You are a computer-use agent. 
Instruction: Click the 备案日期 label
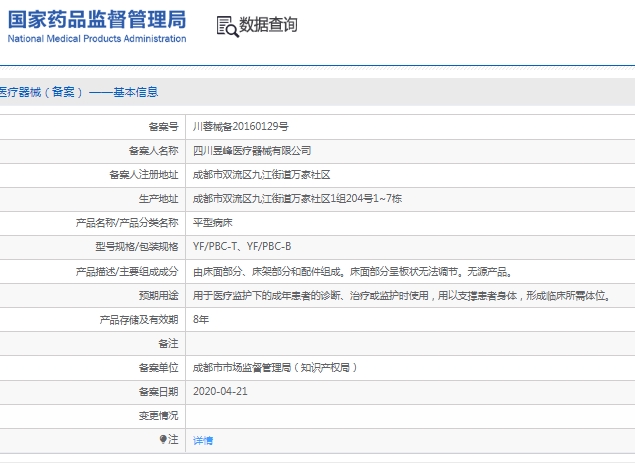pyautogui.click(x=158, y=392)
